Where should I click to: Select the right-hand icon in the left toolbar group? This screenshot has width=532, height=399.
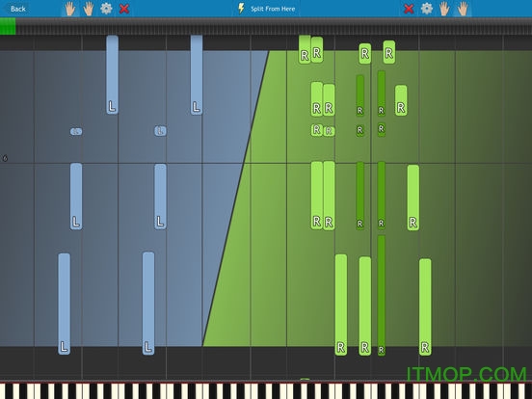(89, 9)
